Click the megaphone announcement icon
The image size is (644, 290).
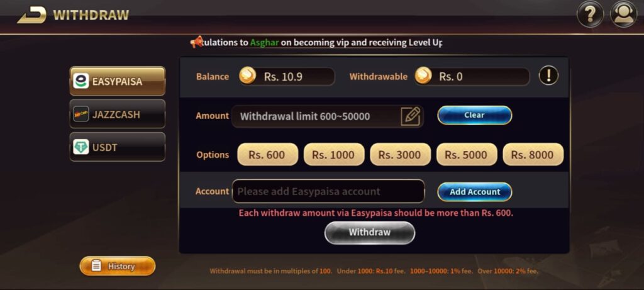click(197, 42)
